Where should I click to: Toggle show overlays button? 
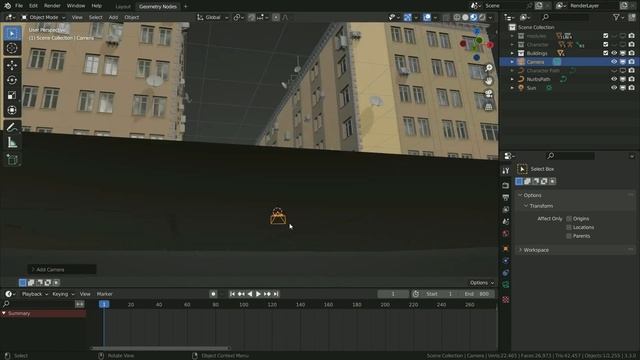pyautogui.click(x=427, y=17)
